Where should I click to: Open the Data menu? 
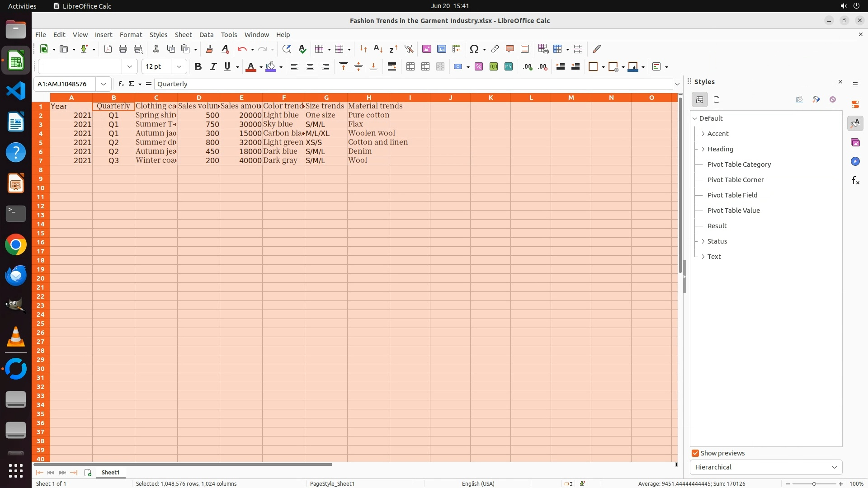click(x=206, y=35)
